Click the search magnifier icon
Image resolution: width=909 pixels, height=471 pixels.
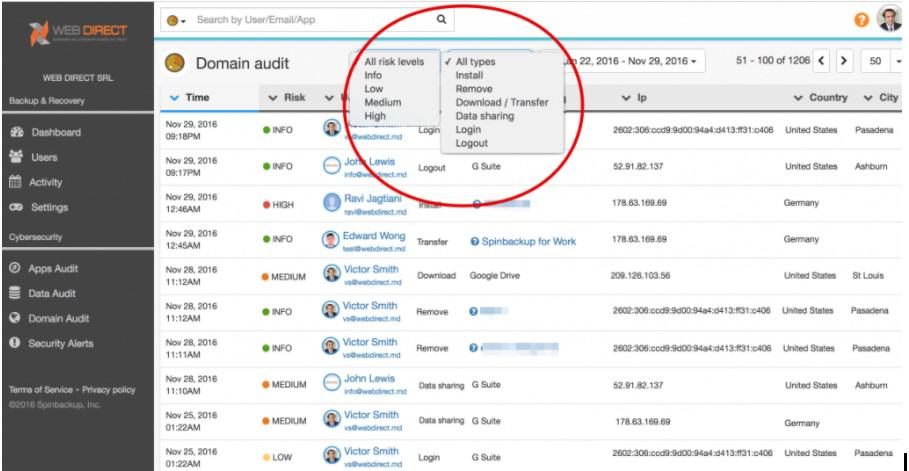pos(441,20)
